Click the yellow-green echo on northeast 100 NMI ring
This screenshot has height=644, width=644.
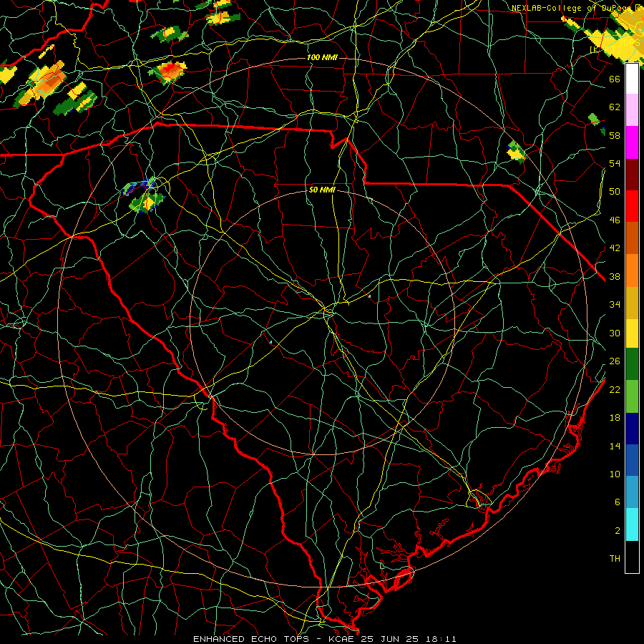516,152
